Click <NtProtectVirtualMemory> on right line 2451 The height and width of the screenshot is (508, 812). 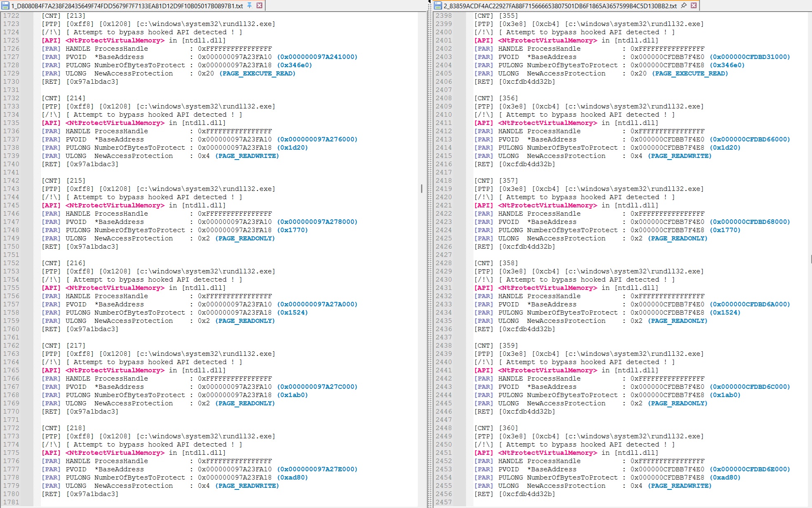(548, 453)
